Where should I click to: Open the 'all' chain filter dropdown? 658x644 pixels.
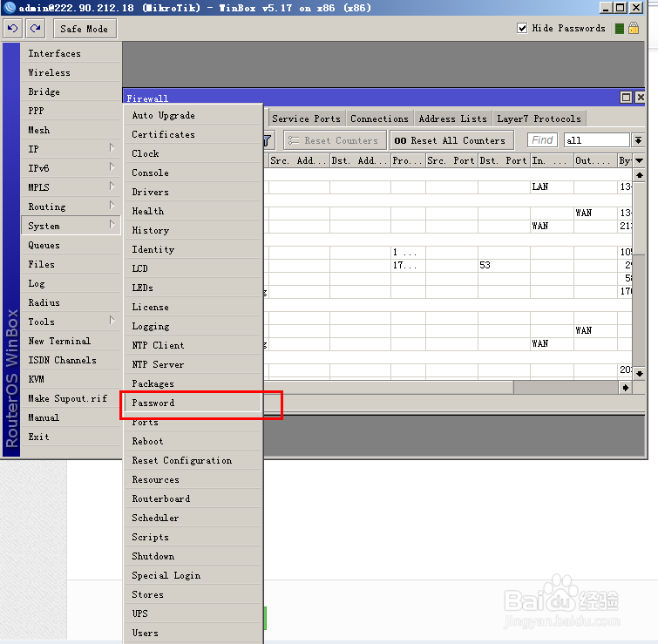638,140
